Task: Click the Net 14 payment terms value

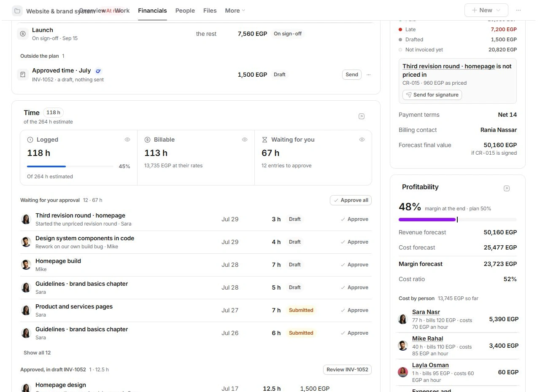Action: click(508, 115)
